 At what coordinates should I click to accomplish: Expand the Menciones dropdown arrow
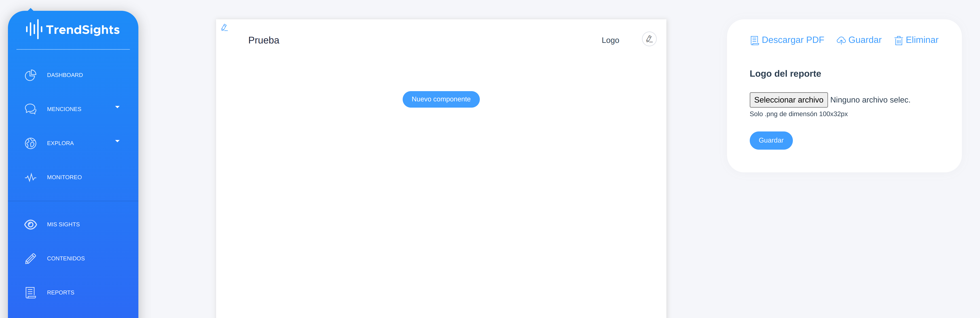[x=117, y=107]
